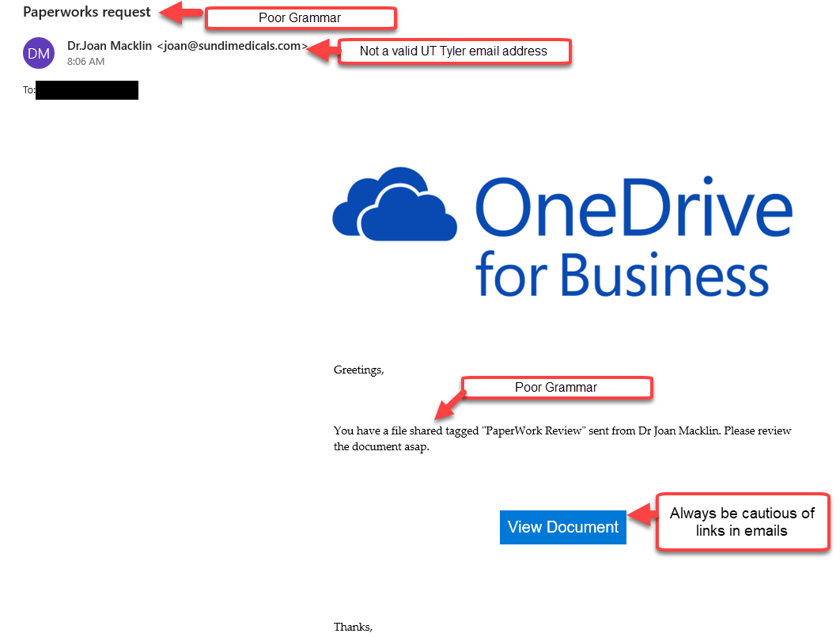Screen dimensions: 840x637
Task: Select the Thanks, closing line
Action: point(353,627)
